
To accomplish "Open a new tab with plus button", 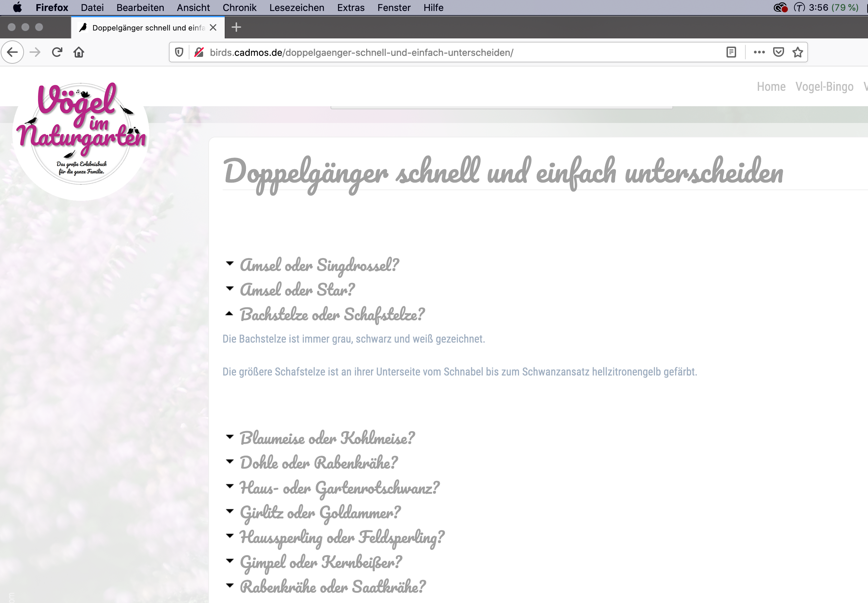I will pyautogui.click(x=236, y=27).
